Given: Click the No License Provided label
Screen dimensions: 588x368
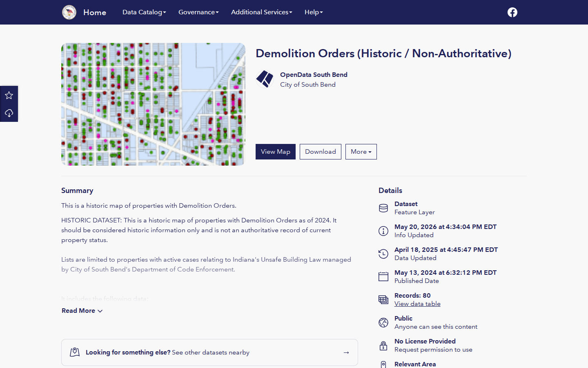Looking at the screenshot, I should 425,341.
